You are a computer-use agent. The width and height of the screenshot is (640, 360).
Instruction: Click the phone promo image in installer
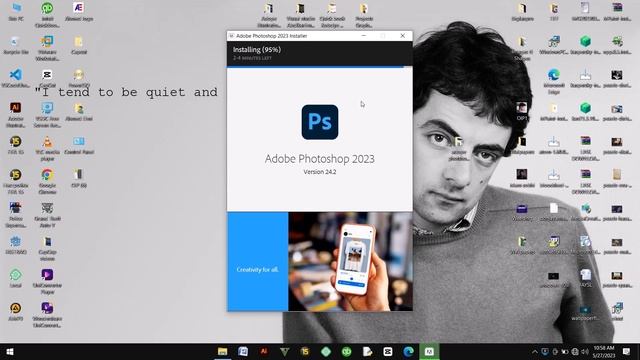point(350,261)
